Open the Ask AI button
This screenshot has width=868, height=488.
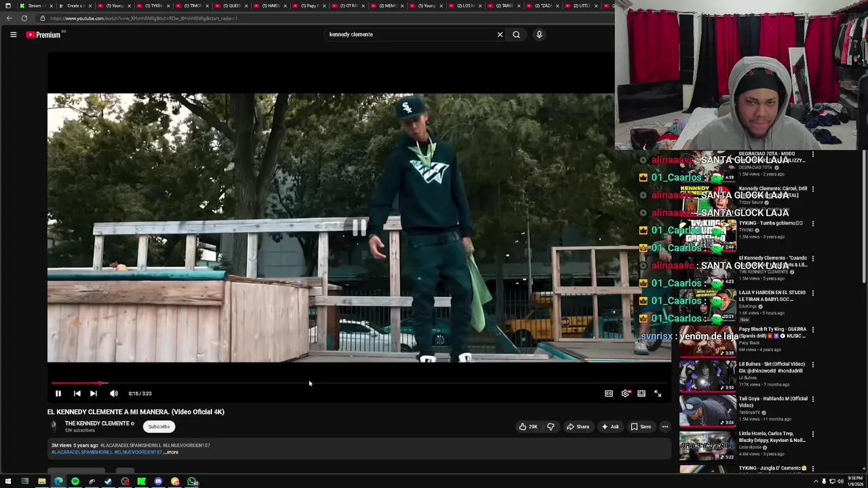coord(610,426)
